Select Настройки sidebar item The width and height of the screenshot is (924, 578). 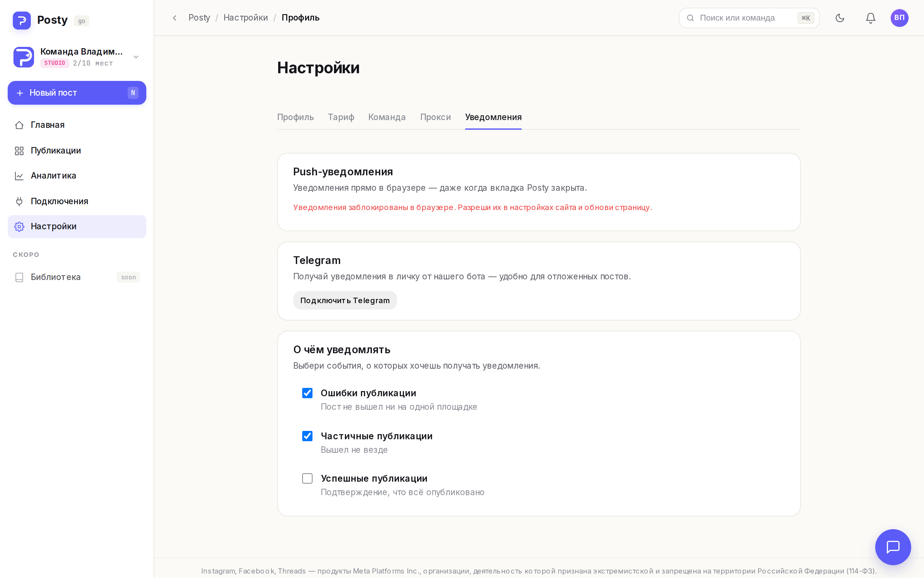click(x=77, y=227)
